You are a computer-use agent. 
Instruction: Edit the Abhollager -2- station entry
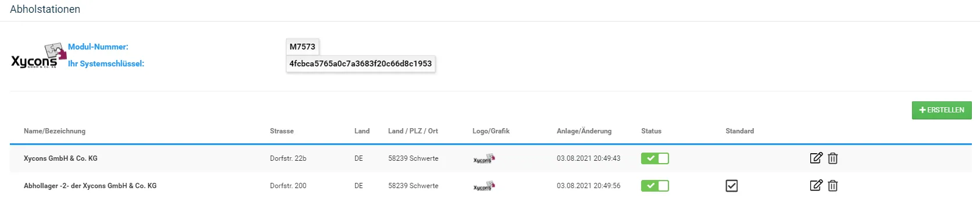[x=816, y=185]
